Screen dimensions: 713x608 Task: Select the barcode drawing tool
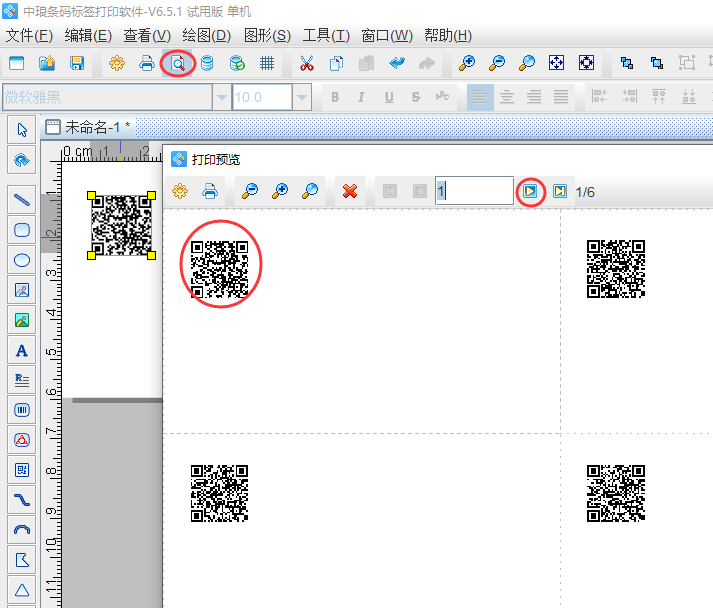[22, 410]
